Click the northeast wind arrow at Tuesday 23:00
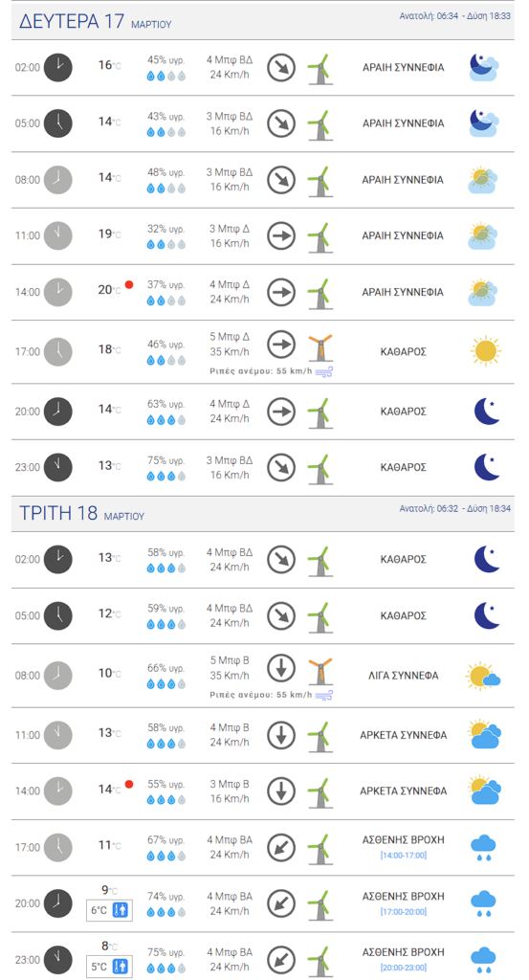 (x=281, y=960)
